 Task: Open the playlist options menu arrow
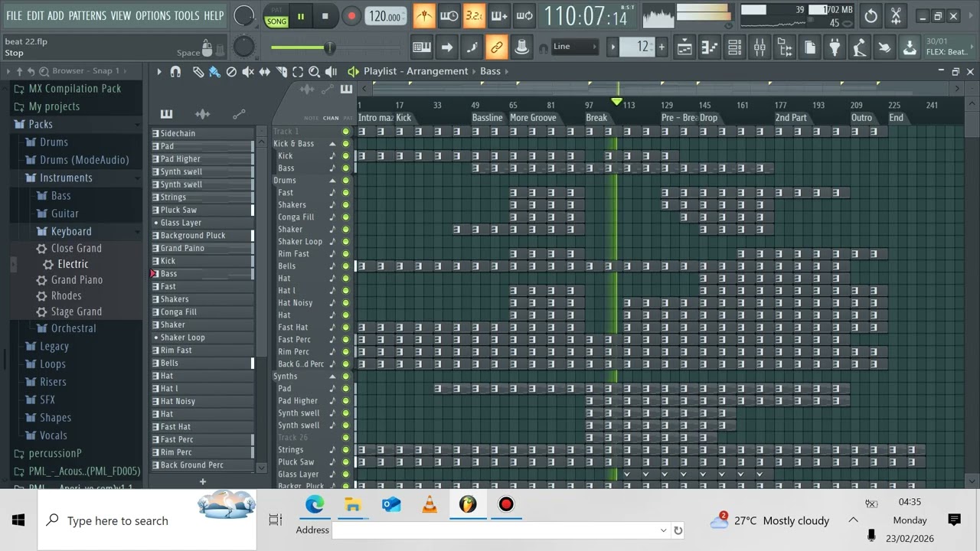click(158, 71)
